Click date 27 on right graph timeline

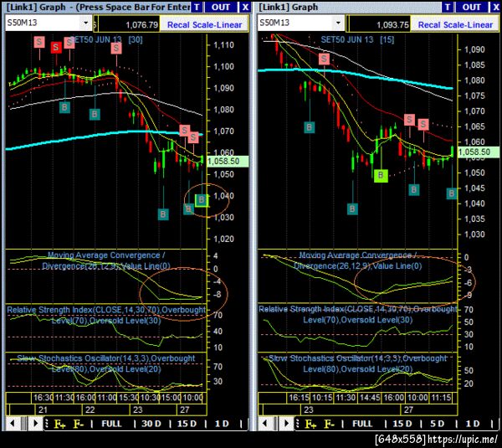coord(408,409)
